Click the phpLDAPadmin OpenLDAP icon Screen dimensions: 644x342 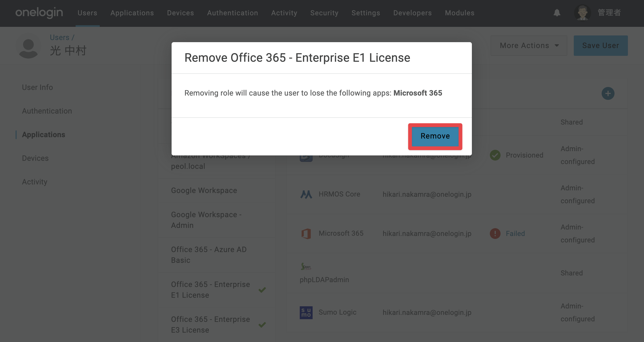coord(306,266)
